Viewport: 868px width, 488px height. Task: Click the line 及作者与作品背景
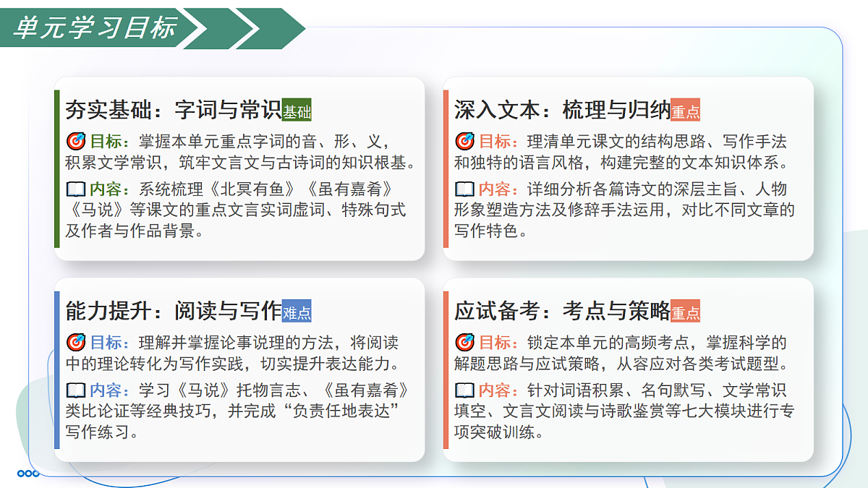tap(135, 231)
